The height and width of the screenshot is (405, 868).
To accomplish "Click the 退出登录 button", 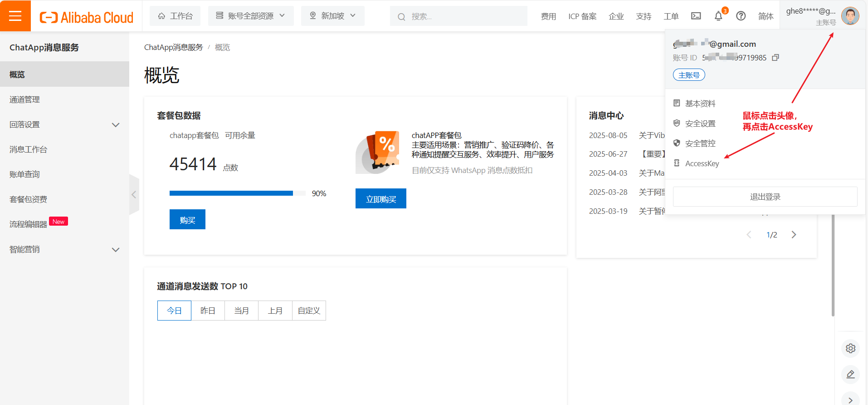I will (765, 197).
